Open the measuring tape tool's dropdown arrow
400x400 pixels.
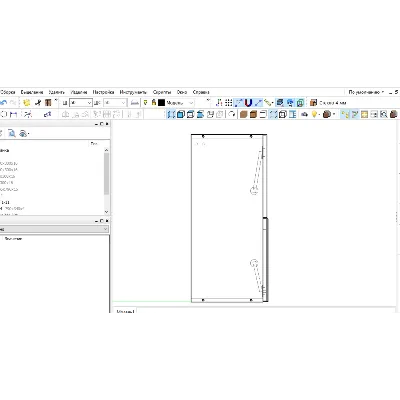tap(273, 103)
